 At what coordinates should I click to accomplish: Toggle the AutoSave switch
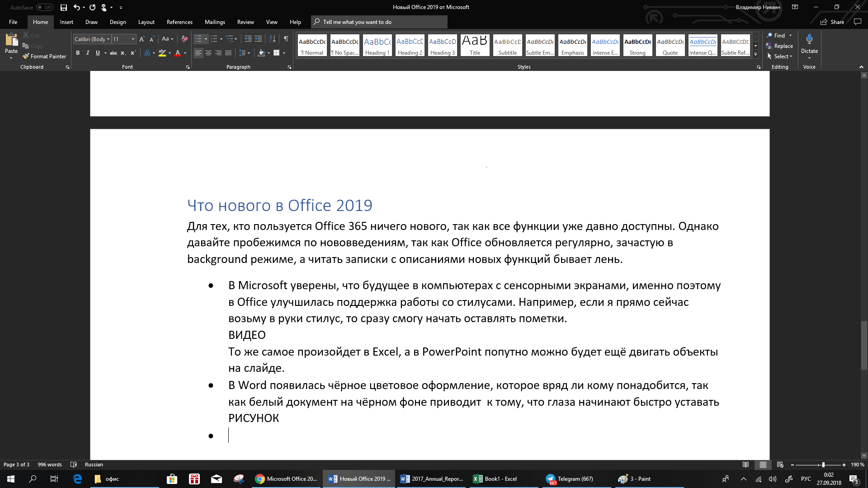(x=45, y=7)
